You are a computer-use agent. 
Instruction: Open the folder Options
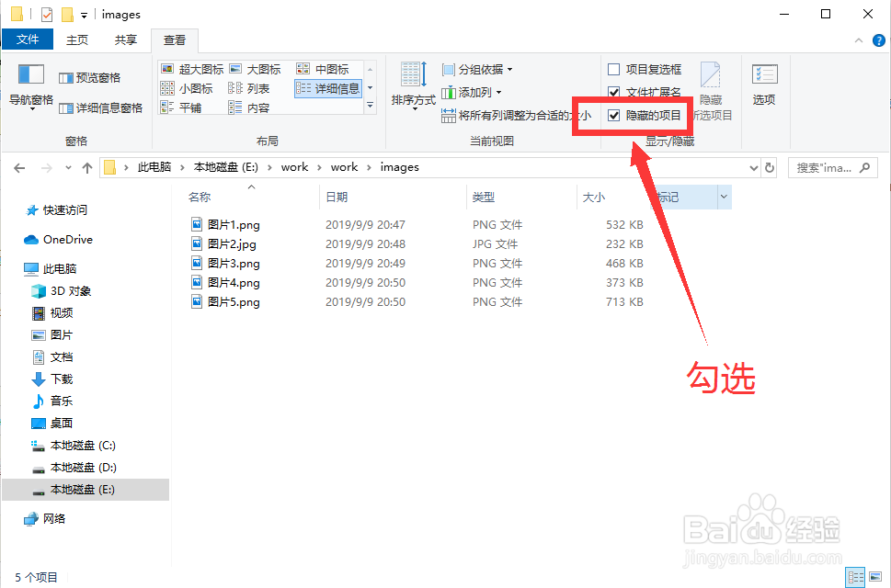coord(765,87)
